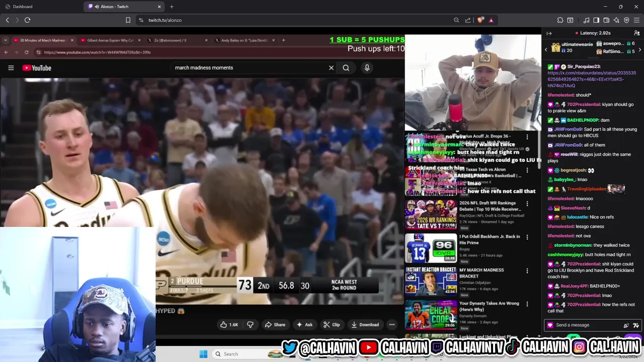Screen dimensions: 644x362
Task: Dislike the YouTube video
Action: 250,325
